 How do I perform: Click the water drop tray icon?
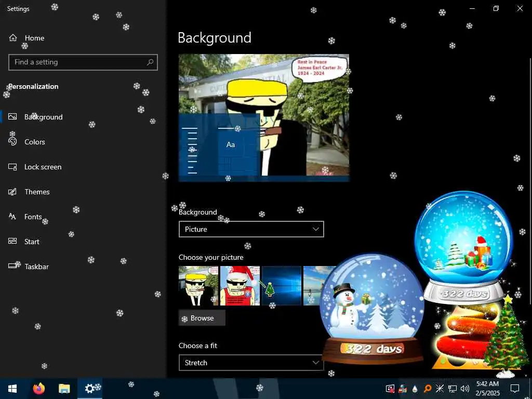pos(415,389)
